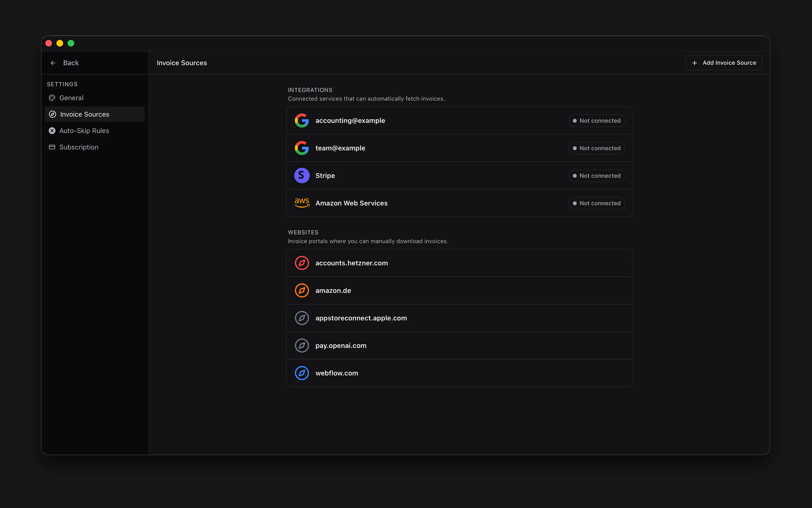Click Google logo next to accounting@example
This screenshot has width=812, height=508.
pos(302,121)
